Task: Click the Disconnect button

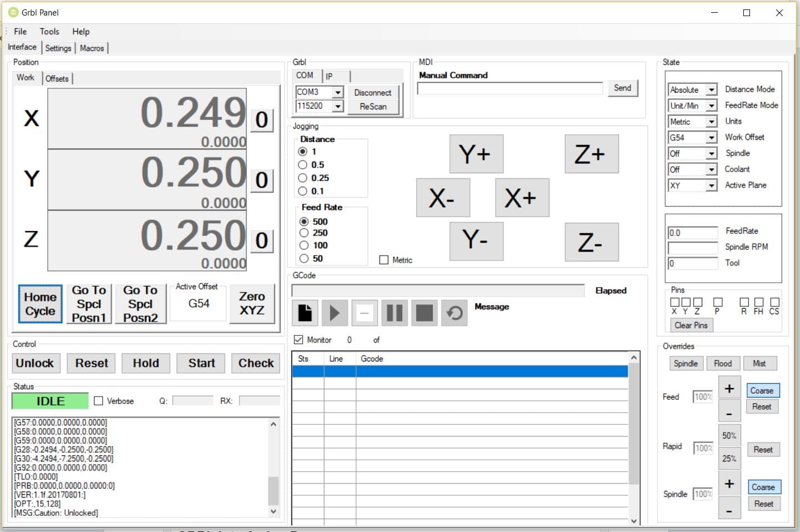Action: point(373,93)
